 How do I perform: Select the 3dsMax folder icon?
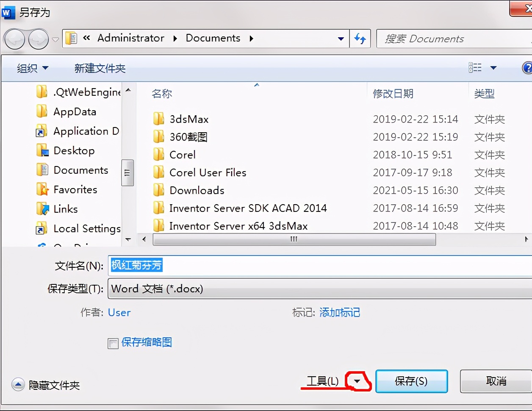[159, 119]
